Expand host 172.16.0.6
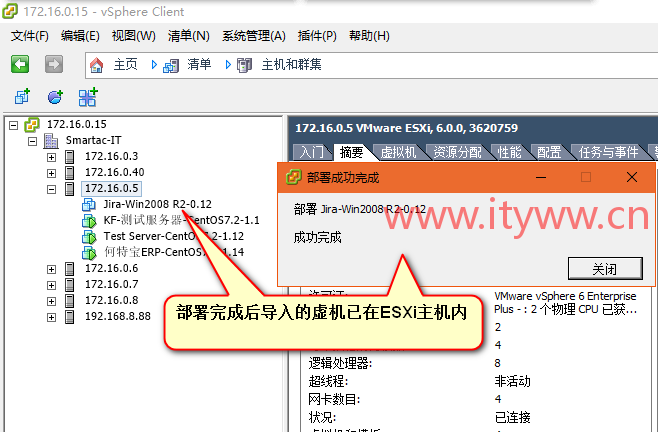Viewport: 658px width, 432px height. coord(51,269)
